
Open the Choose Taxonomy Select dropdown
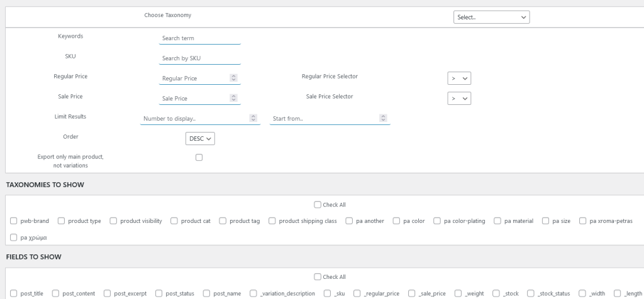pos(491,17)
